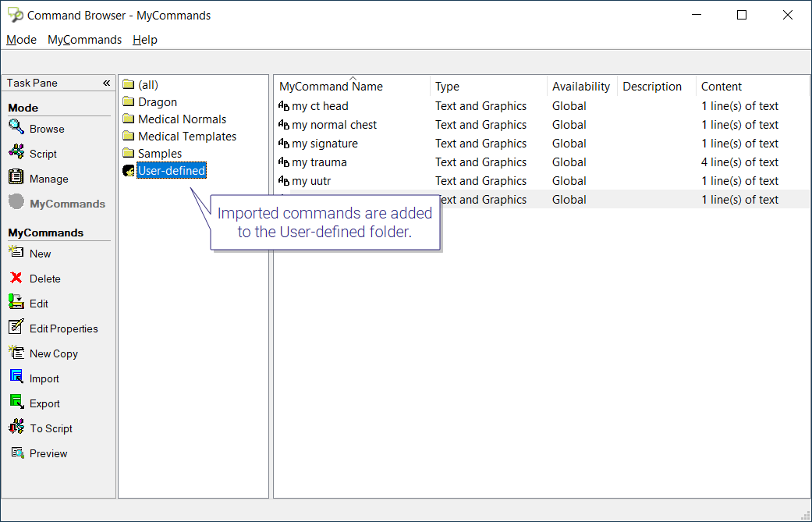
Task: Click the Dragon folder icon
Action: [129, 101]
